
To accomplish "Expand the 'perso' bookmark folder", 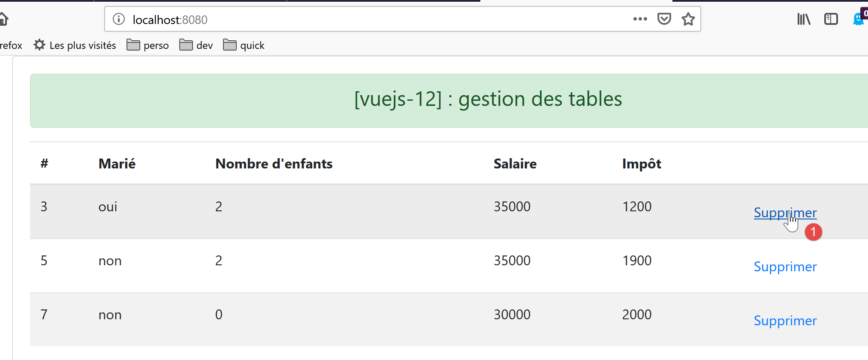I will pos(148,45).
